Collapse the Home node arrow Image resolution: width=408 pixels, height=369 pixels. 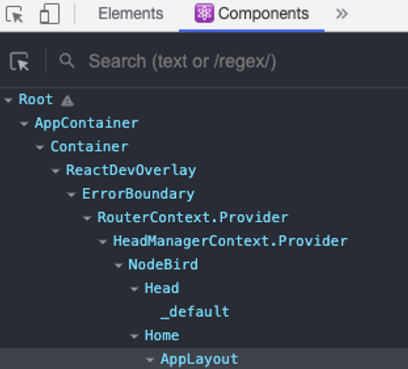pos(134,336)
